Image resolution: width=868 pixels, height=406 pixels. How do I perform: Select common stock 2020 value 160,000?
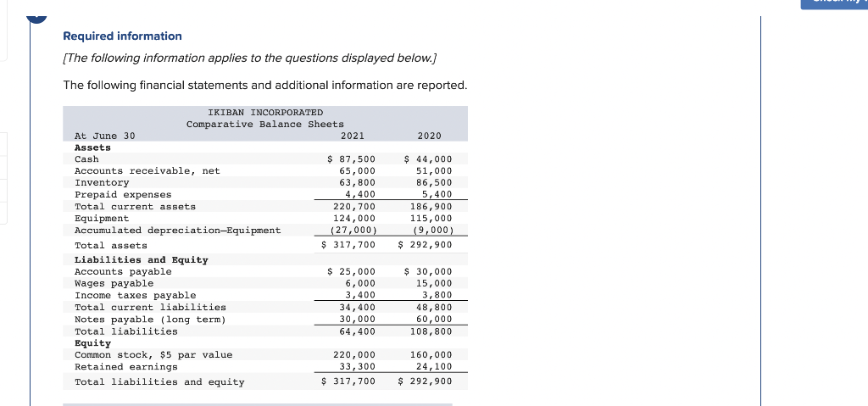point(431,355)
